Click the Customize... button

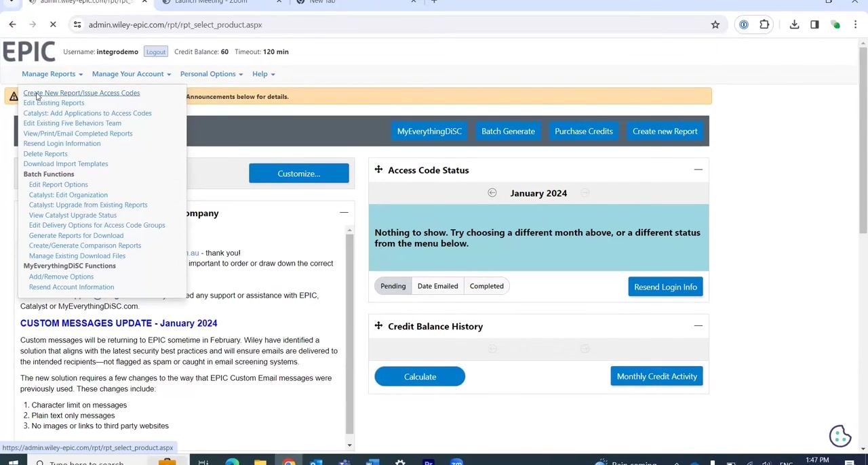pyautogui.click(x=299, y=174)
